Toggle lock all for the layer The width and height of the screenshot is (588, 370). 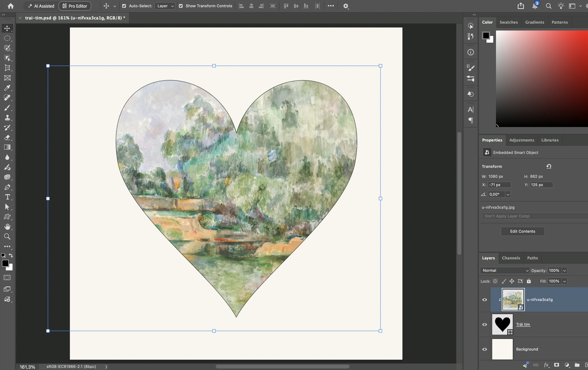[x=529, y=281]
